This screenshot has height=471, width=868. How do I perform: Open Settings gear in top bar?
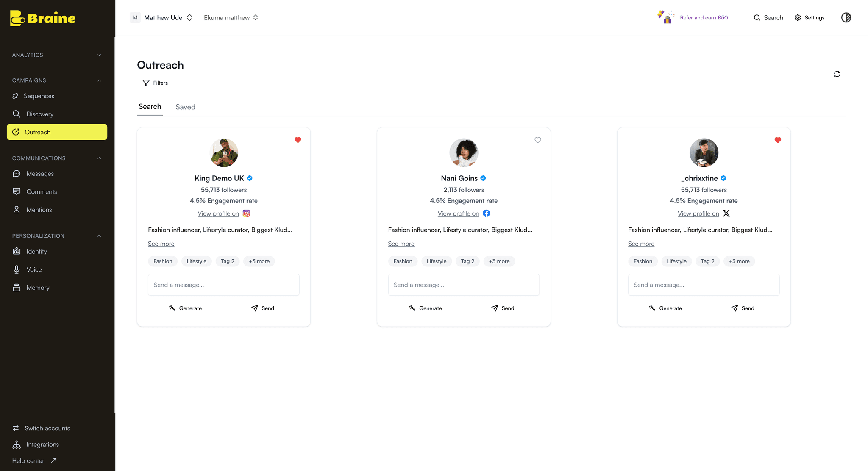click(798, 17)
